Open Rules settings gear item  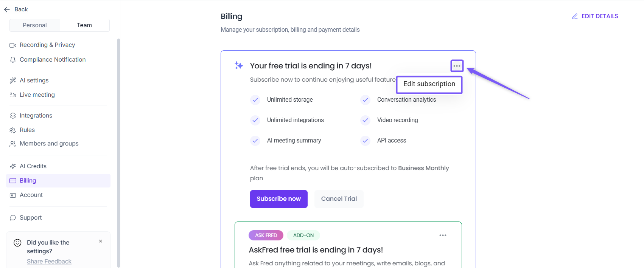click(27, 130)
